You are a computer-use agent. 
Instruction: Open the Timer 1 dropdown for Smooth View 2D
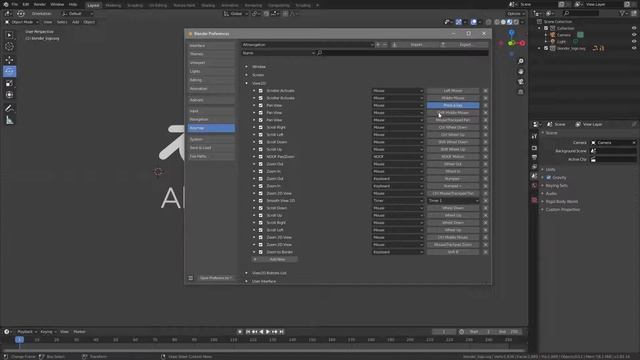(453, 201)
